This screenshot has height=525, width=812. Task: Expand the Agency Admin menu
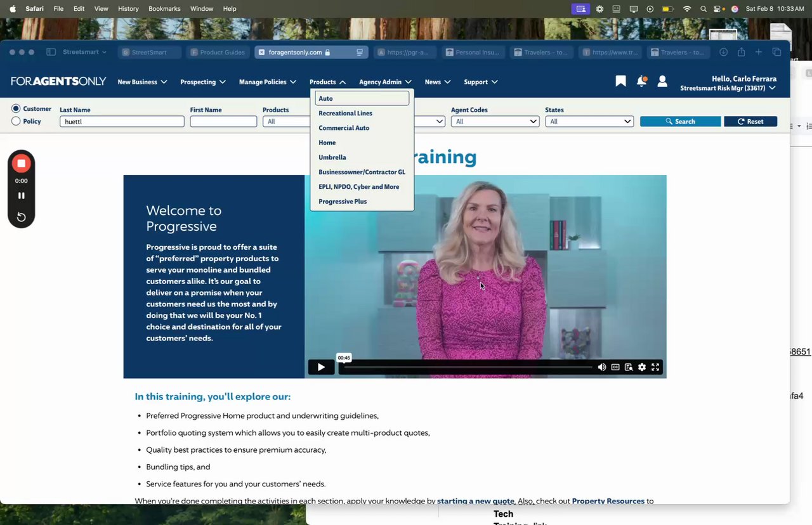pos(386,82)
